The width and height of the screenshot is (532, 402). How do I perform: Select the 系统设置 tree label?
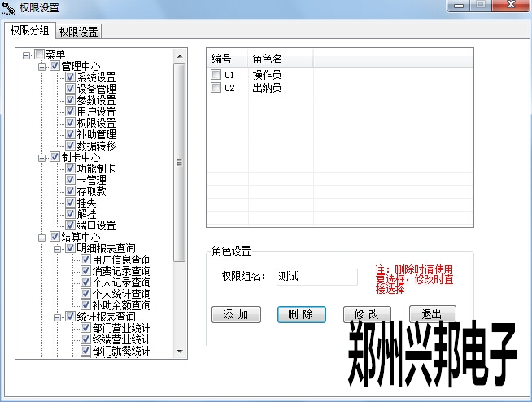tap(96, 77)
